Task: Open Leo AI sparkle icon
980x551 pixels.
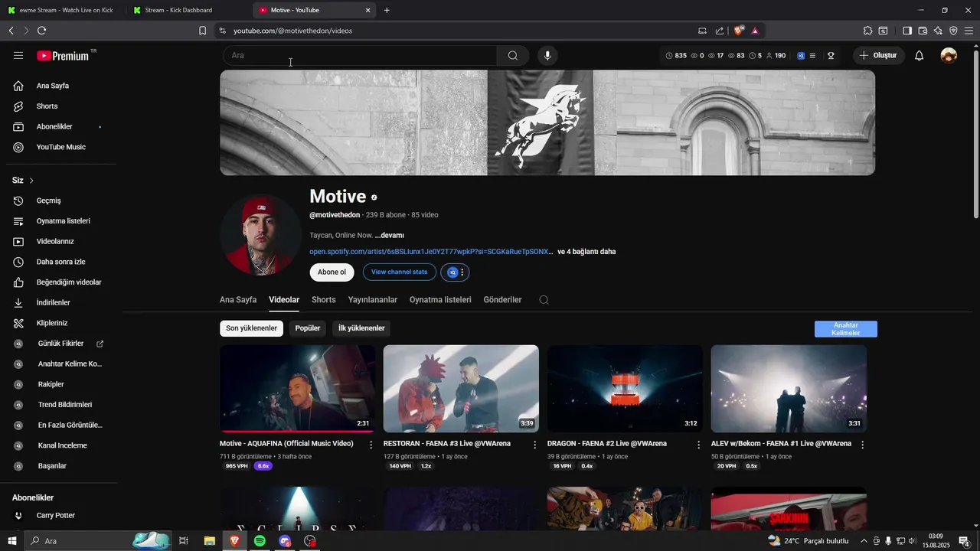Action: [x=938, y=31]
